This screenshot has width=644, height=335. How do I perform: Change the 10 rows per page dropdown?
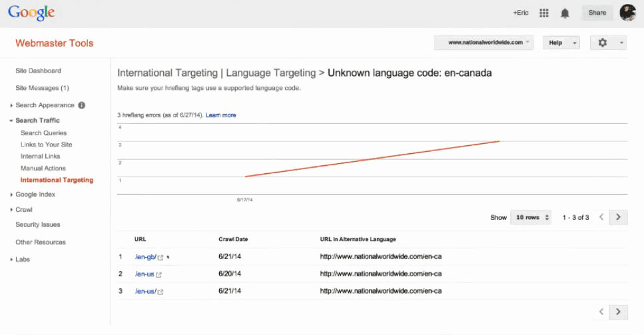click(531, 217)
